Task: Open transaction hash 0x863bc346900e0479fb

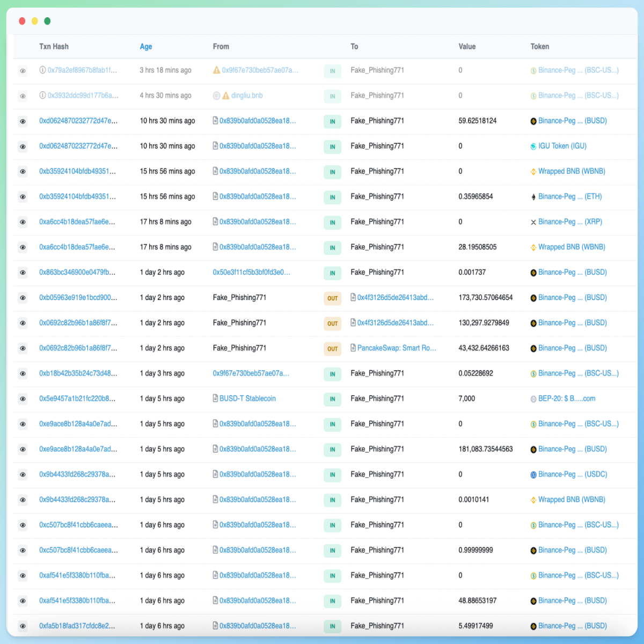Action: click(77, 272)
